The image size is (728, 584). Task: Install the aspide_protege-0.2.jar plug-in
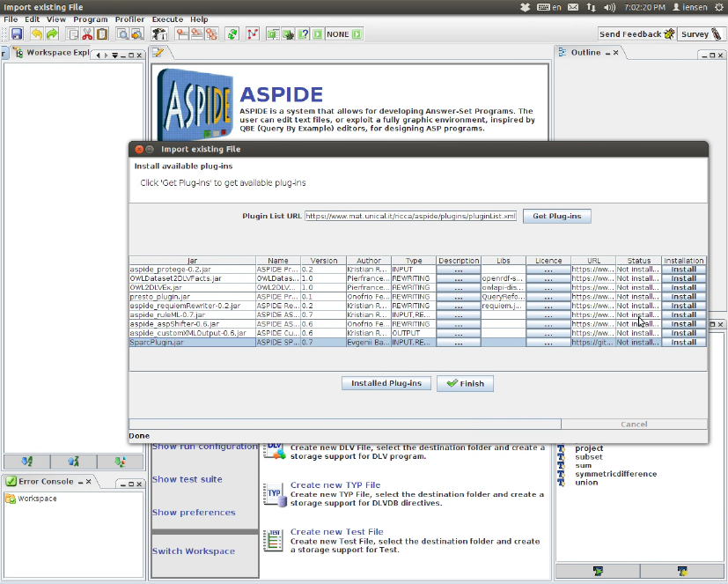coord(683,270)
